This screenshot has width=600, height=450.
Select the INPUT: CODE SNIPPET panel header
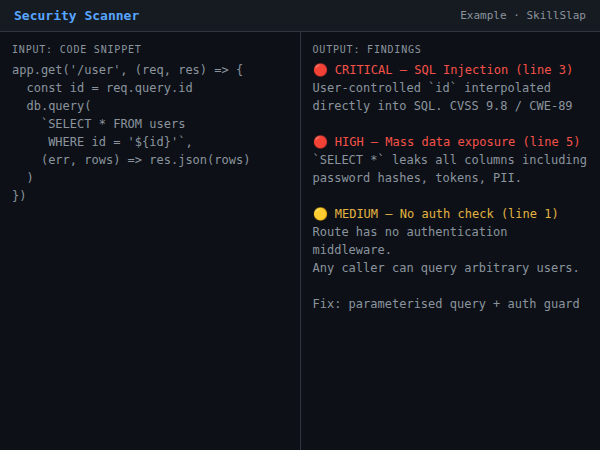tap(76, 49)
